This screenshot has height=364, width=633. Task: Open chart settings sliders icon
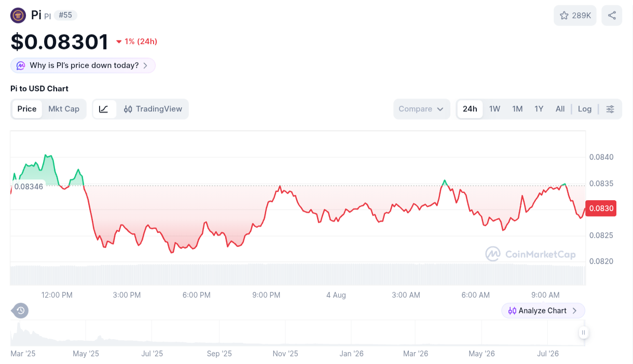pyautogui.click(x=610, y=109)
